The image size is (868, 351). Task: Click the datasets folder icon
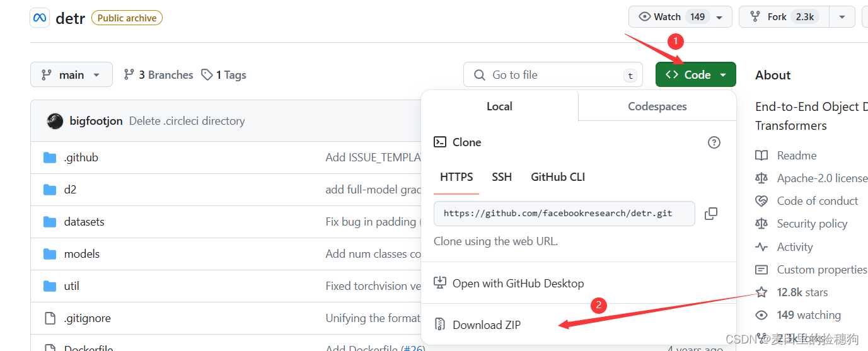click(x=50, y=222)
